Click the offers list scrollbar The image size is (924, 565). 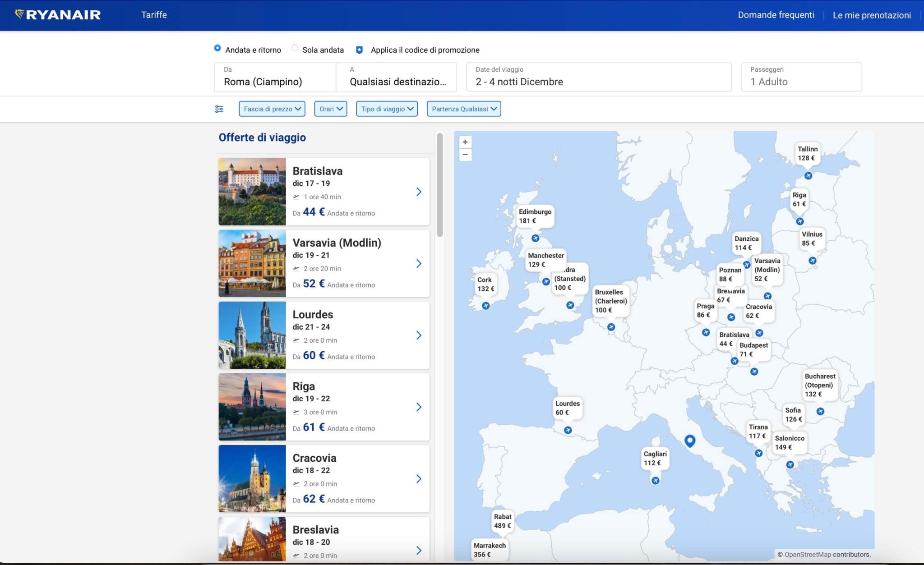[440, 185]
